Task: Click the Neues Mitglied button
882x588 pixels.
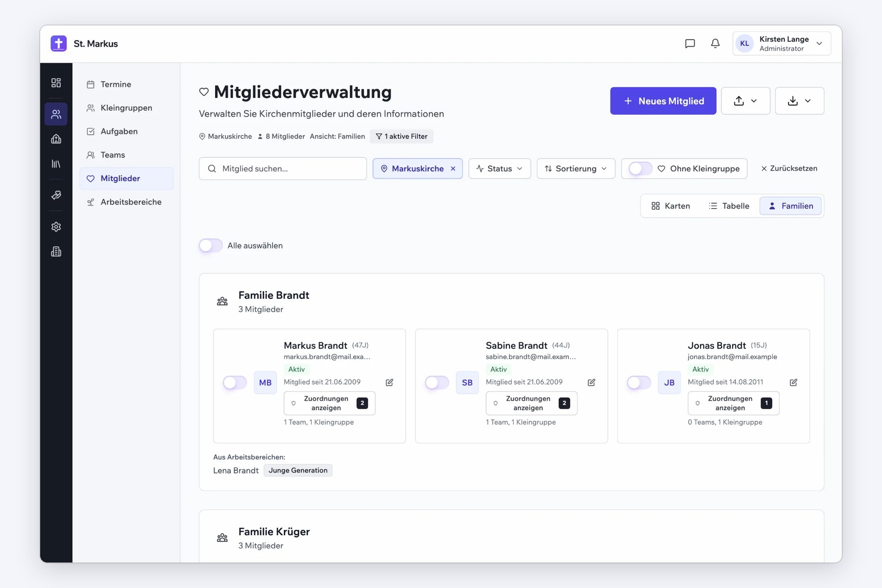Action: pyautogui.click(x=663, y=101)
